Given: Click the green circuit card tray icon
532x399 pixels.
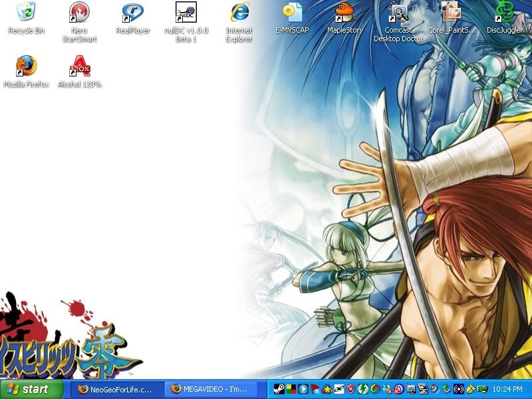Looking at the screenshot, I should (x=483, y=389).
